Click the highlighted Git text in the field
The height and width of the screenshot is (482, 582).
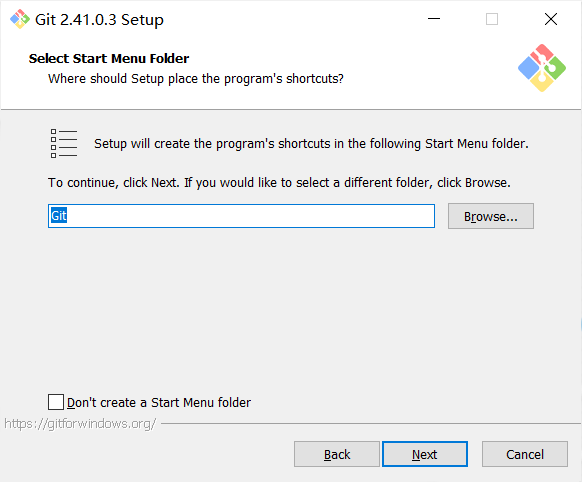[x=59, y=216]
